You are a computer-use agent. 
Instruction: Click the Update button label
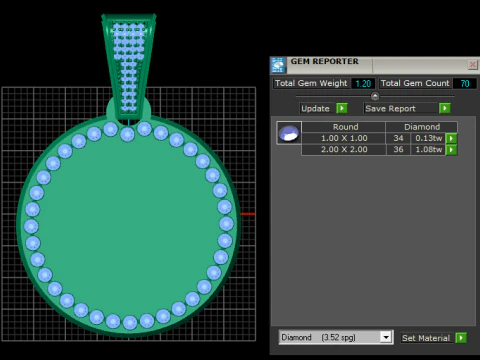[315, 109]
